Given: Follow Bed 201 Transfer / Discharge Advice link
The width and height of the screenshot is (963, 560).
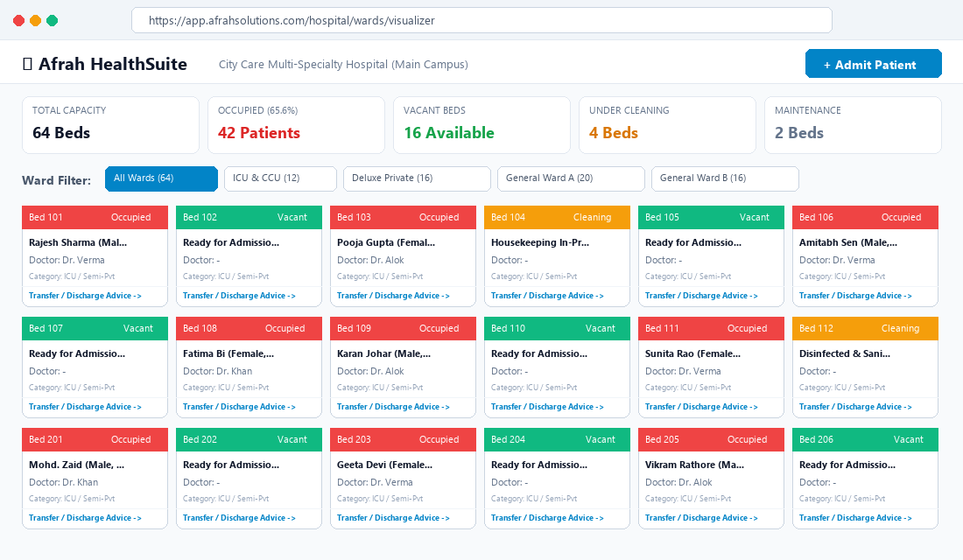Looking at the screenshot, I should coord(86,518).
